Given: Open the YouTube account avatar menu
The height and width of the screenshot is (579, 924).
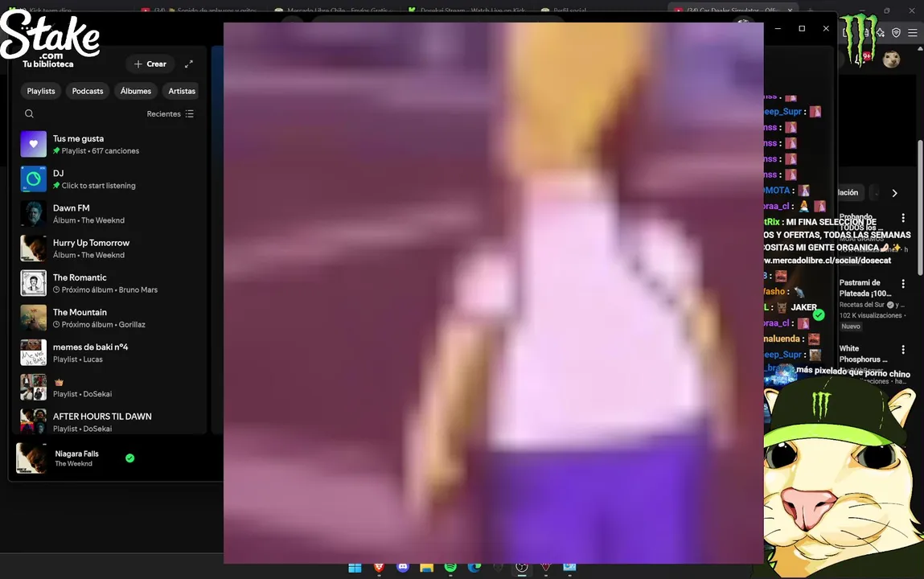Looking at the screenshot, I should coord(891,59).
